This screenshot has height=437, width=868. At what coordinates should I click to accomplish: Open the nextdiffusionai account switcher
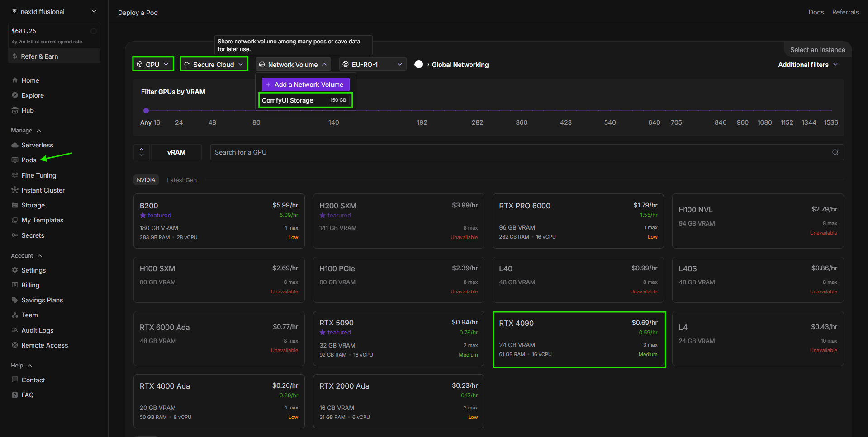point(54,12)
